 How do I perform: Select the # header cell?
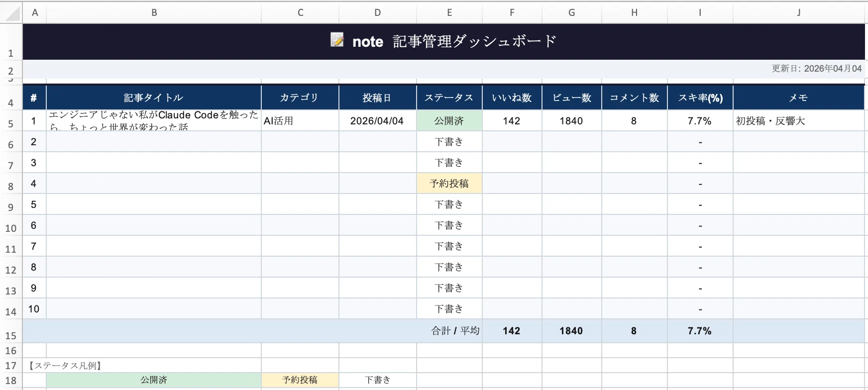click(34, 97)
